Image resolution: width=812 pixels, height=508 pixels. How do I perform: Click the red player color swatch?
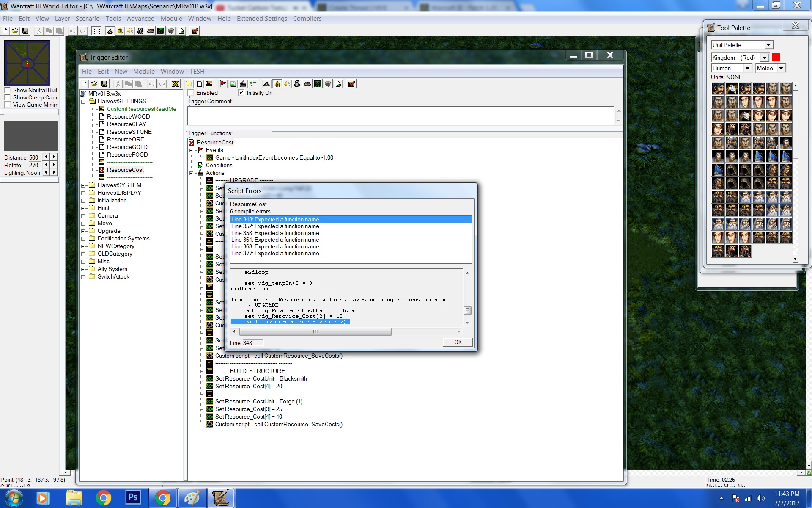pyautogui.click(x=776, y=58)
